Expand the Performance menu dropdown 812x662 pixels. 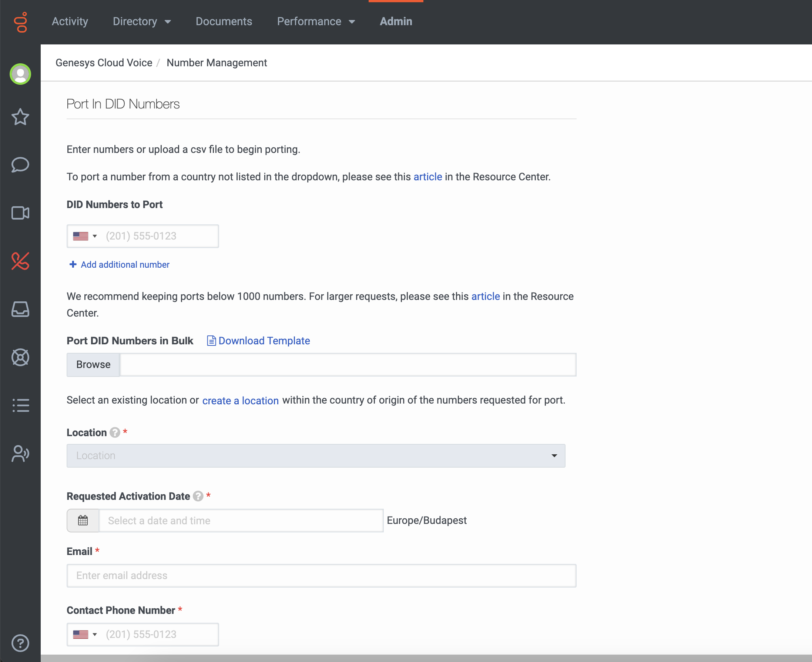(316, 22)
